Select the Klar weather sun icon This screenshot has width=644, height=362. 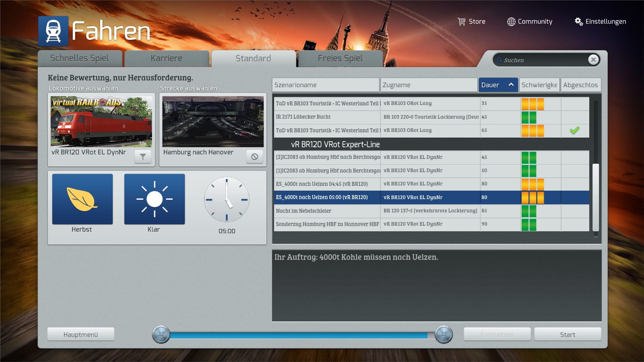(x=155, y=199)
